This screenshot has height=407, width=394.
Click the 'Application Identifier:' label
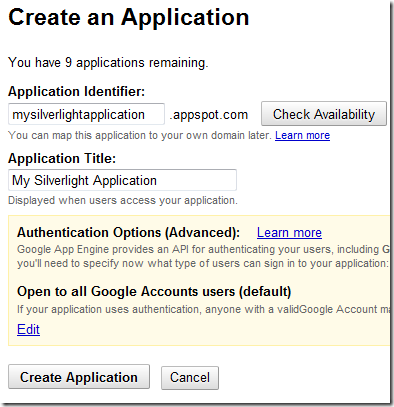point(77,91)
